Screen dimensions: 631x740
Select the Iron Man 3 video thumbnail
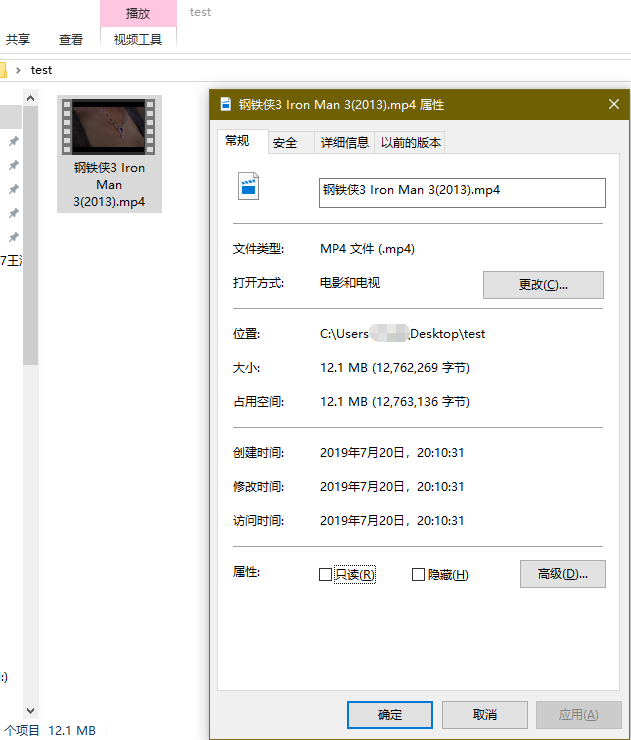(109, 126)
